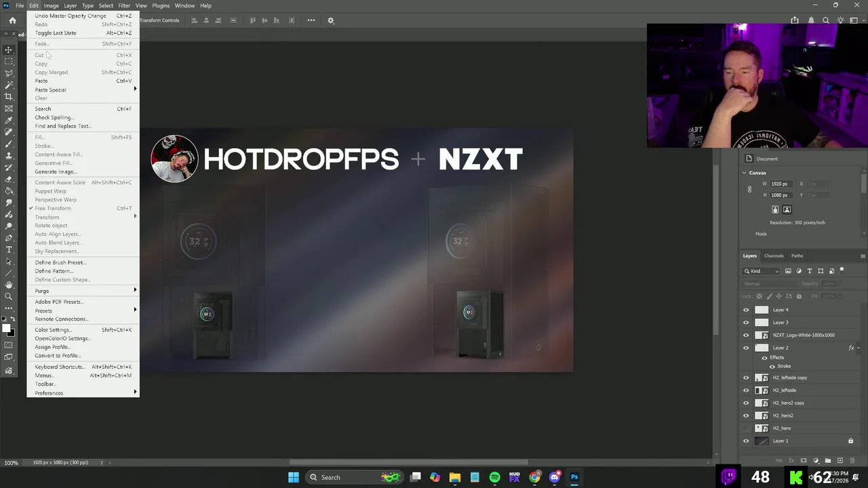This screenshot has width=868, height=488.
Task: Switch to the Channels tab
Action: 774,256
